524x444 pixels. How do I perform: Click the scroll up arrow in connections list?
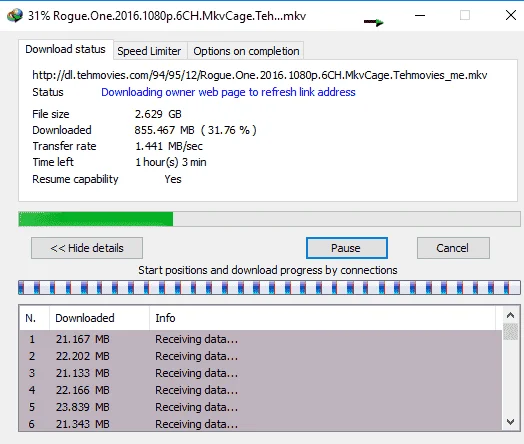[x=510, y=315]
